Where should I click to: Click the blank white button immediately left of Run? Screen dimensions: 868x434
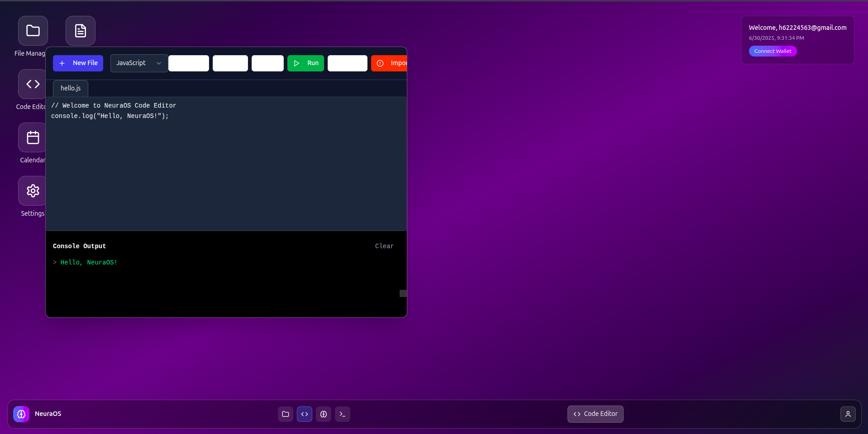[267, 63]
